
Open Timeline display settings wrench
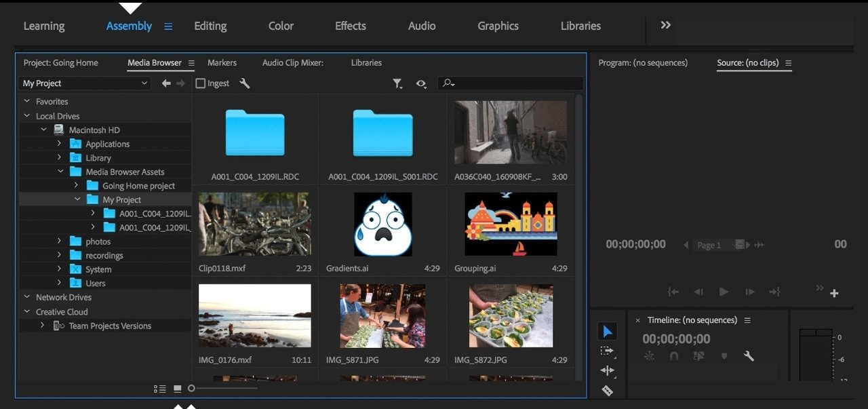tap(749, 356)
